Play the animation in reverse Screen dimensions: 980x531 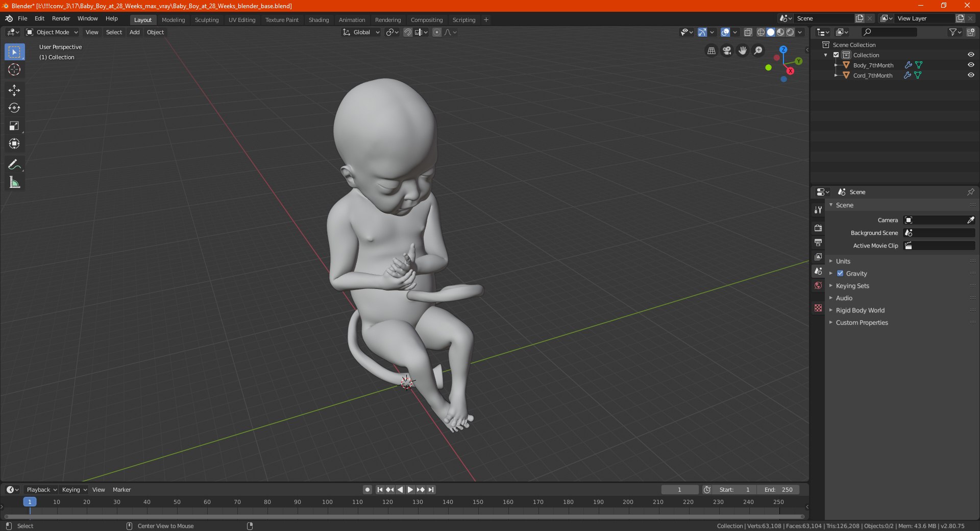pyautogui.click(x=400, y=490)
